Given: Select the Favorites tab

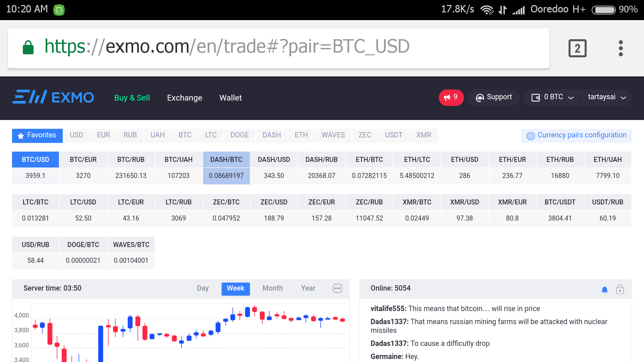Looking at the screenshot, I should click(37, 135).
